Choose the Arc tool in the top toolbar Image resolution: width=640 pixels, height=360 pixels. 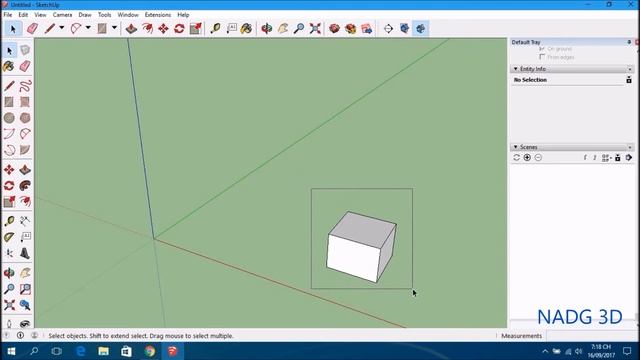[76, 29]
